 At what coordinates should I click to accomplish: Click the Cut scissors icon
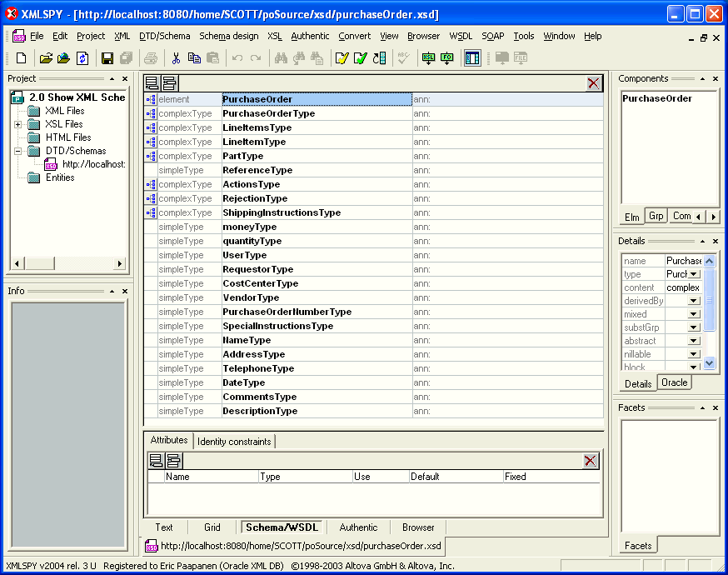click(176, 58)
